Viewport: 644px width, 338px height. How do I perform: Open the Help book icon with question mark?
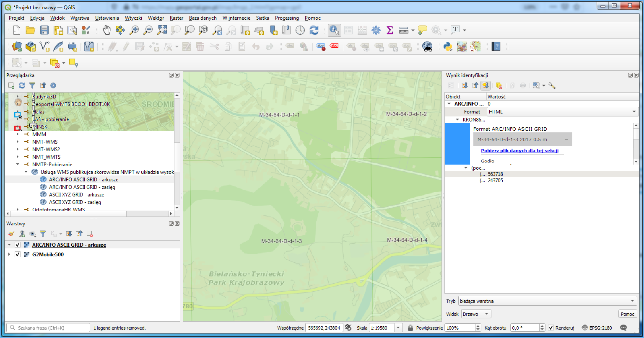coord(496,46)
